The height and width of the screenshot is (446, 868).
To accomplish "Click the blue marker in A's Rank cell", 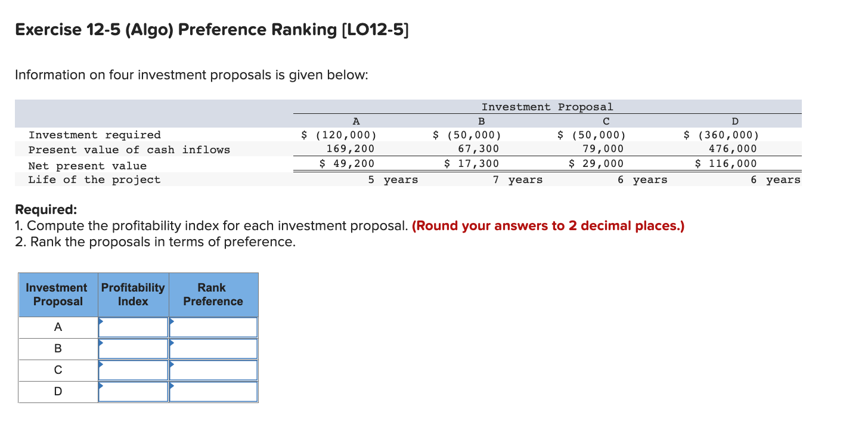I will click(173, 321).
